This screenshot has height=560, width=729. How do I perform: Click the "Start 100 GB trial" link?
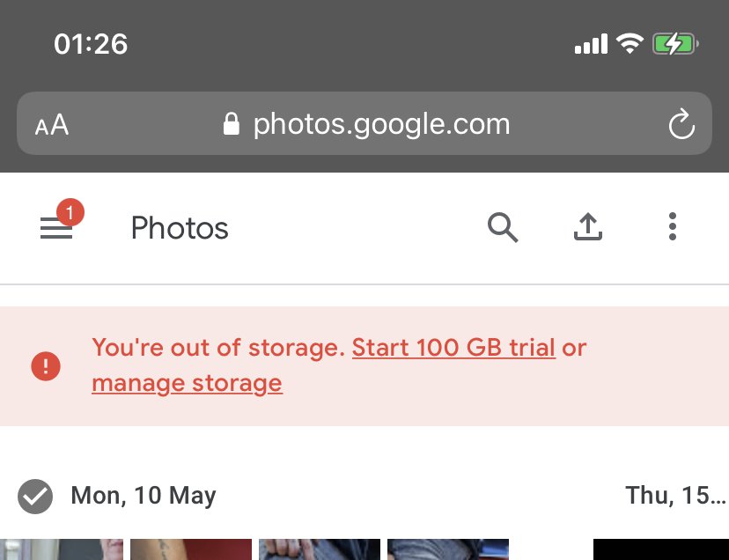[453, 348]
